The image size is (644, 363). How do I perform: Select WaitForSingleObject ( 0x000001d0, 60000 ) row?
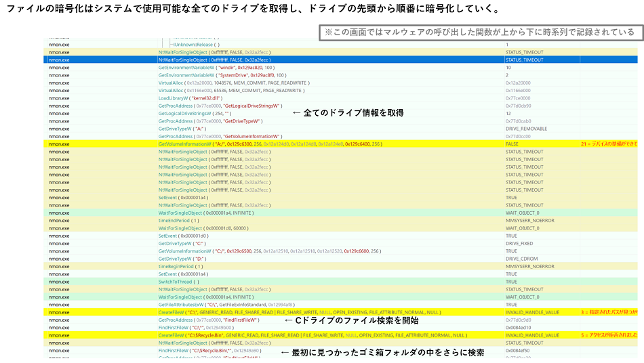pyautogui.click(x=340, y=228)
